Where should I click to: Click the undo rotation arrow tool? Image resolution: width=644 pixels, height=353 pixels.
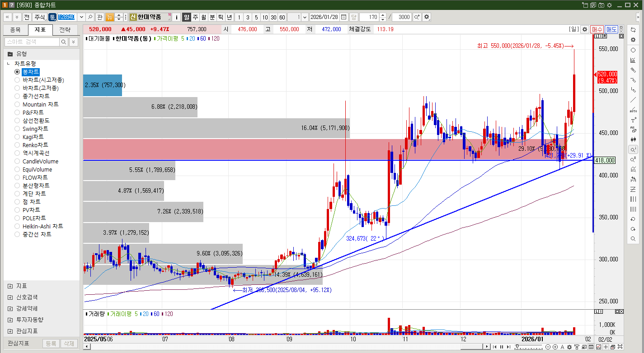coord(633,219)
